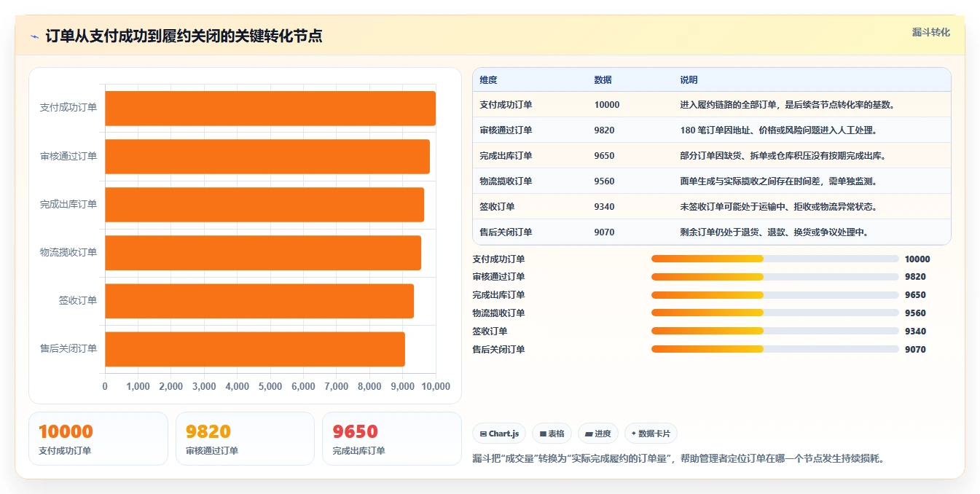Click the orange chart bar for 售后关闭订单
This screenshot has width=980, height=494.
[x=255, y=349]
